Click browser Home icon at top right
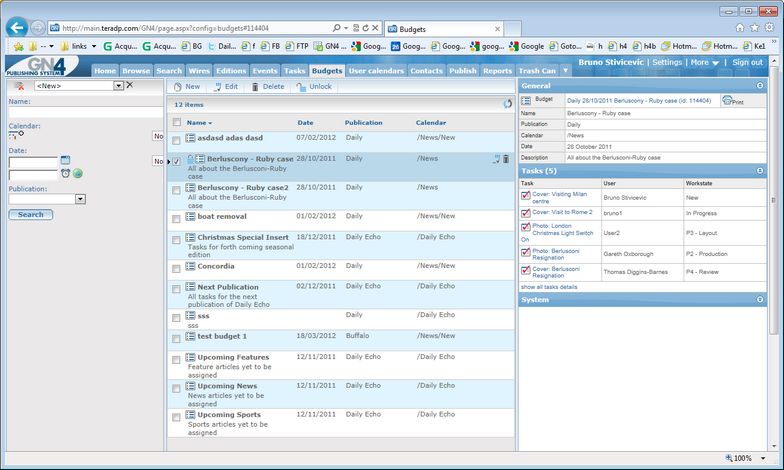Viewport: 784px width, 470px height. tap(740, 28)
